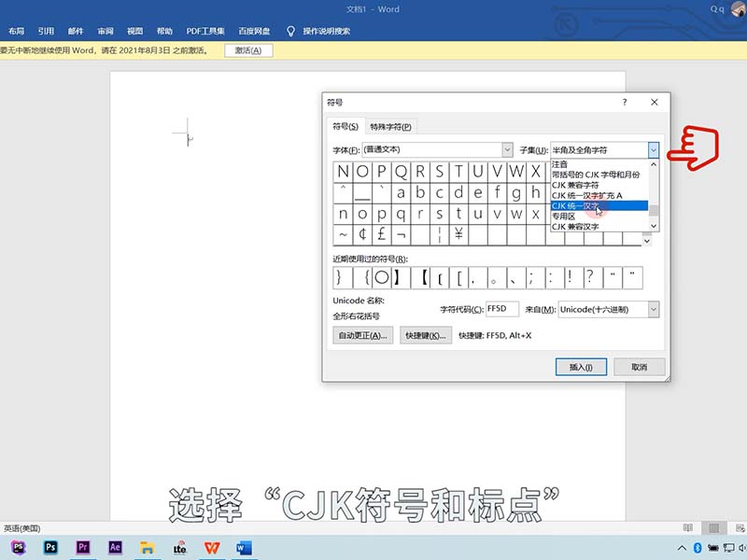The height and width of the screenshot is (560, 747).
Task: Click the 激活(A) activate button
Action: (248, 50)
